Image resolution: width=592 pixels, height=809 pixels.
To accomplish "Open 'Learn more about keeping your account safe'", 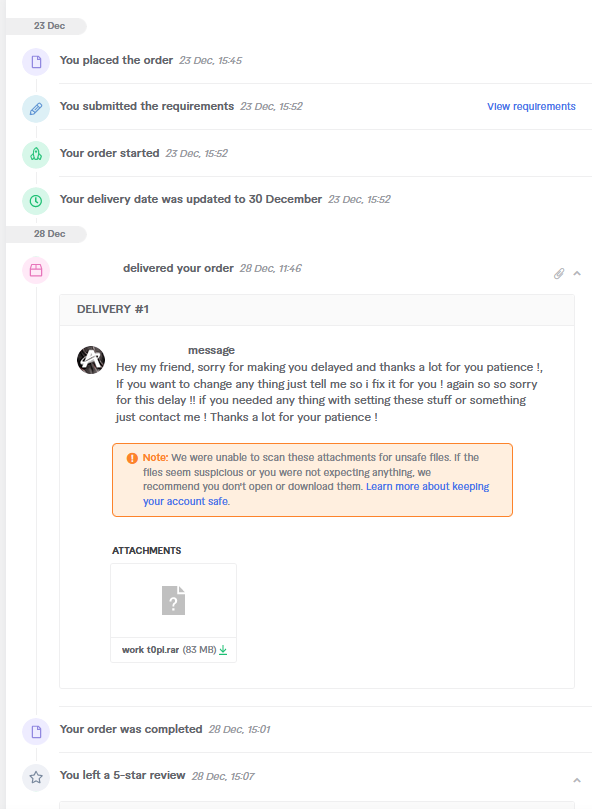I will (x=316, y=494).
